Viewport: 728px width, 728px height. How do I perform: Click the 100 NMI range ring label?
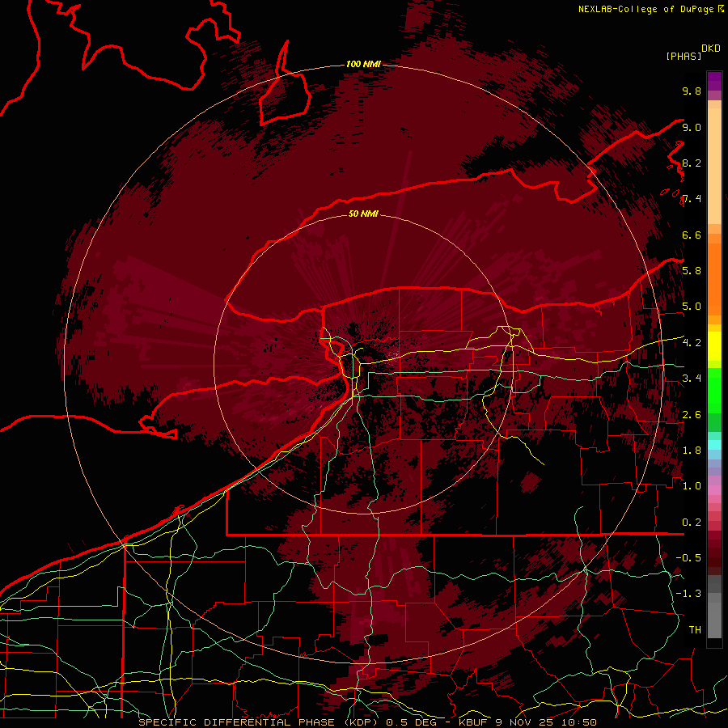pyautogui.click(x=363, y=64)
